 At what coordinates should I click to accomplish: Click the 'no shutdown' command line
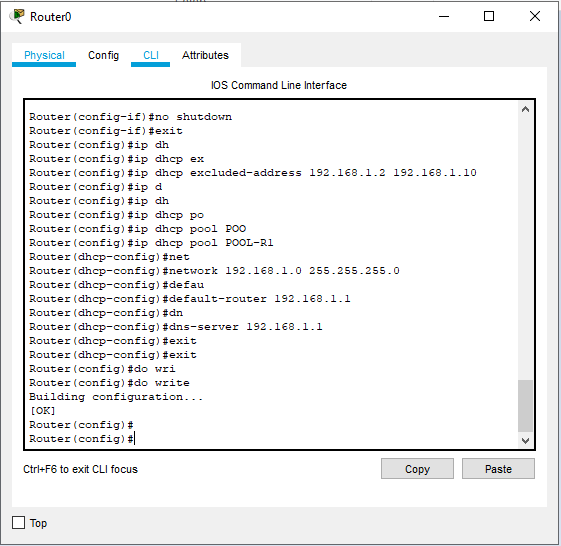tap(130, 117)
